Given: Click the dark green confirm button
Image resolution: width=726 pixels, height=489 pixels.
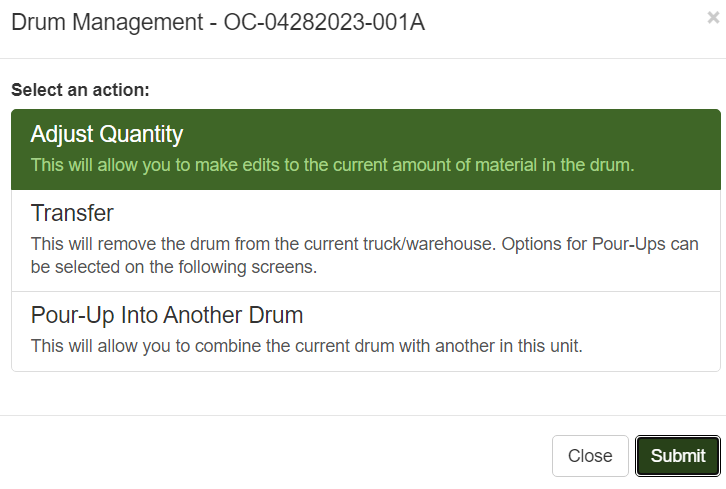Looking at the screenshot, I should (x=677, y=456).
